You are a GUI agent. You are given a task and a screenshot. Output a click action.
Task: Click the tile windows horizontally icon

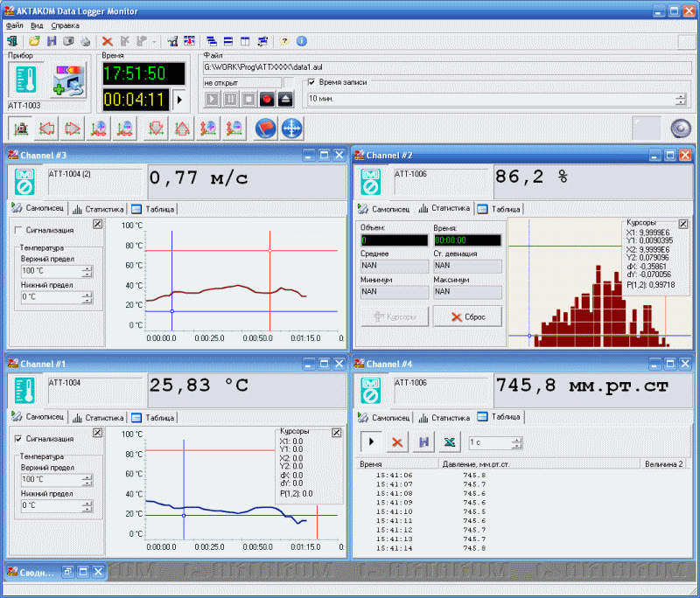pyautogui.click(x=228, y=41)
